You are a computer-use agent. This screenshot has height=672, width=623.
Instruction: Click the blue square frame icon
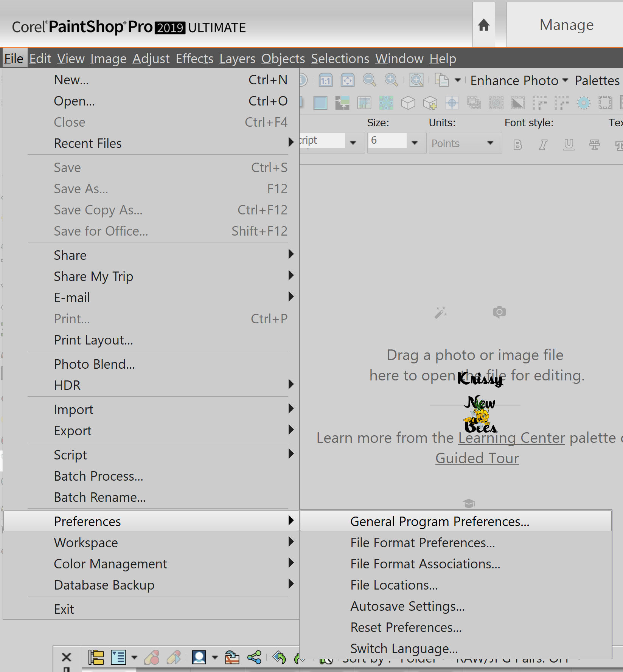click(x=320, y=103)
